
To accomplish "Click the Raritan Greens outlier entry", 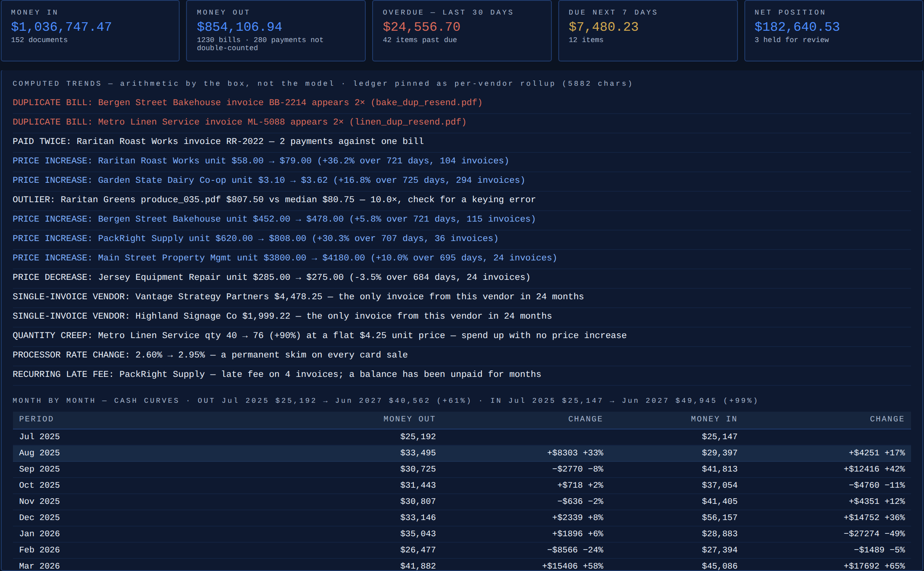I will tap(462, 200).
